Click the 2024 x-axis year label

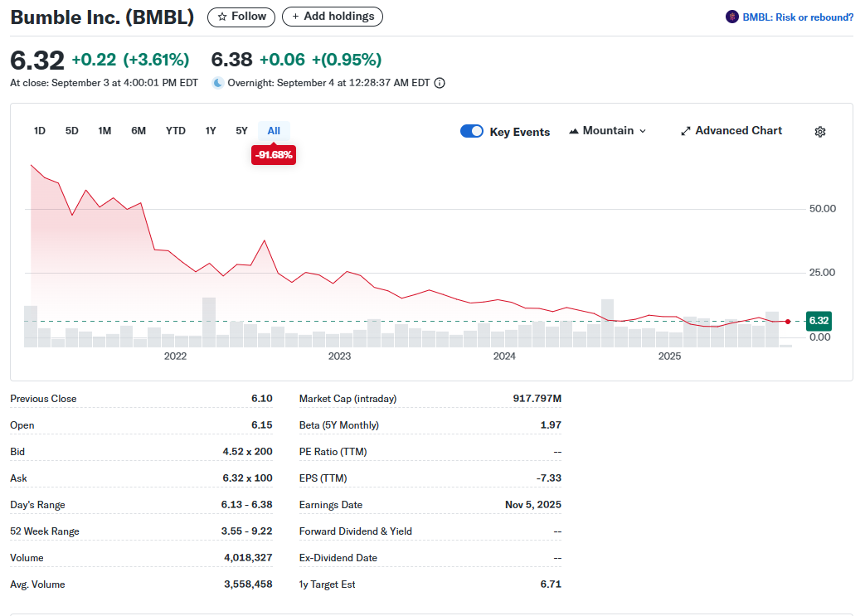(504, 357)
